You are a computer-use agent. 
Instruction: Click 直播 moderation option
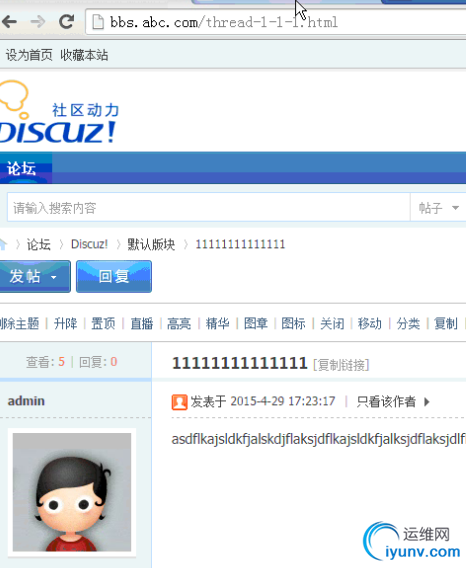[142, 323]
